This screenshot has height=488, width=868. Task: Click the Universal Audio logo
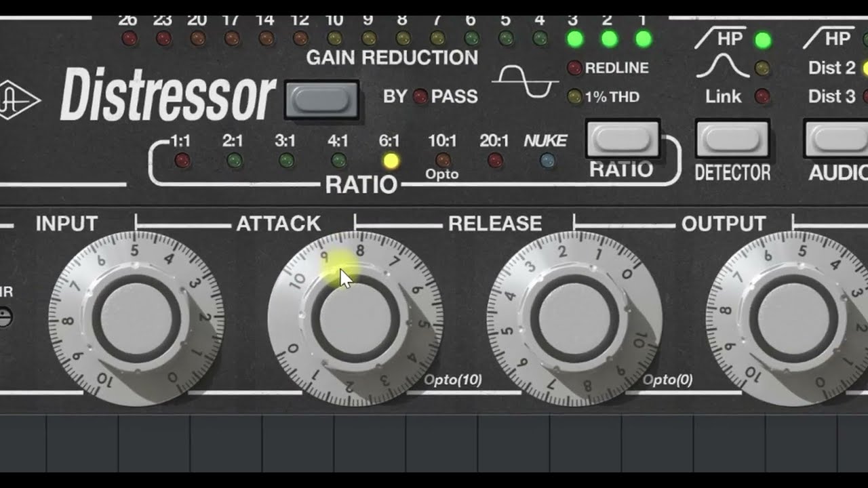(19, 100)
